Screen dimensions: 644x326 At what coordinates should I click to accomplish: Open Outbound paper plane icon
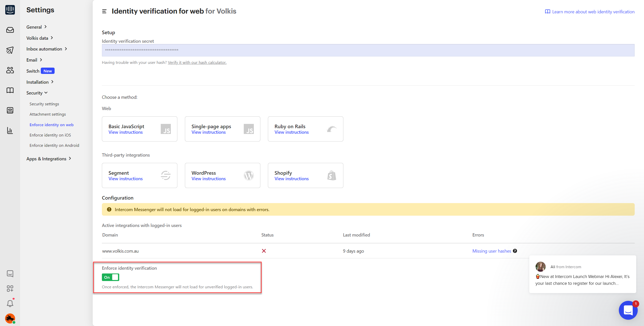tap(10, 50)
